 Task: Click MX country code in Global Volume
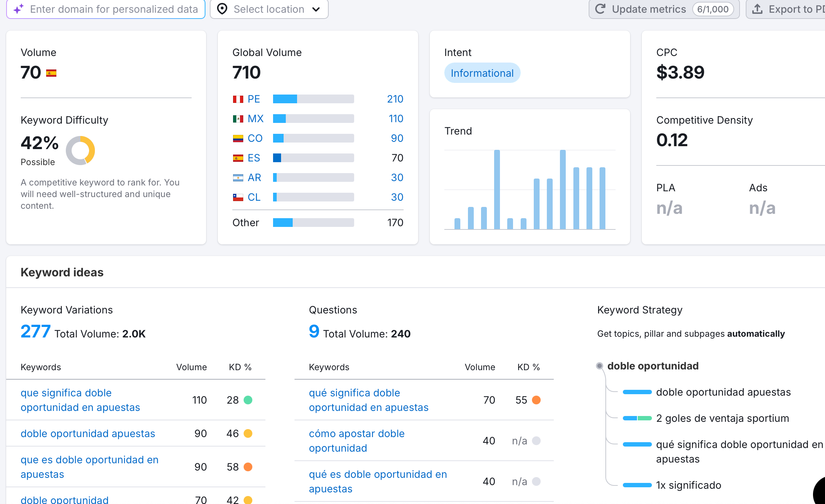[255, 119]
